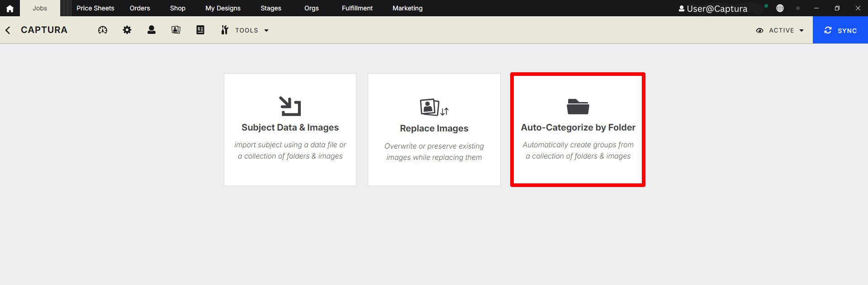Viewport: 868px width, 285px height.
Task: Open job settings gear icon
Action: click(127, 30)
